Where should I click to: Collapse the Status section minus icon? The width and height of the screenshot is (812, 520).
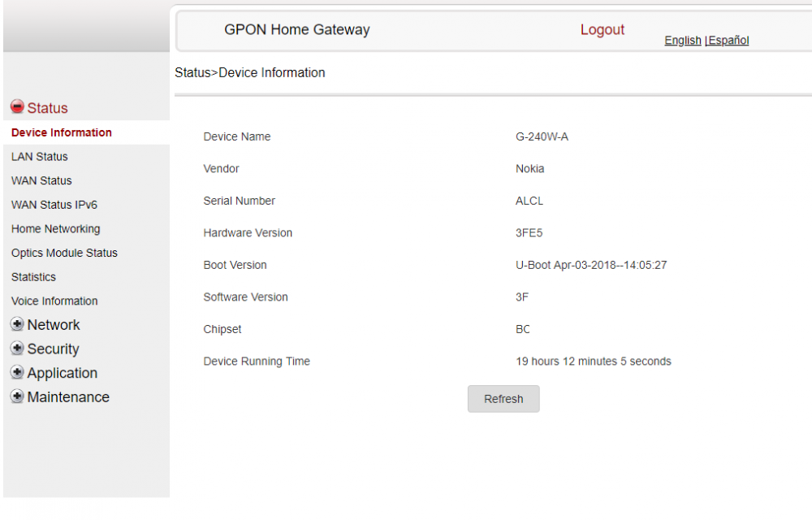click(x=17, y=106)
